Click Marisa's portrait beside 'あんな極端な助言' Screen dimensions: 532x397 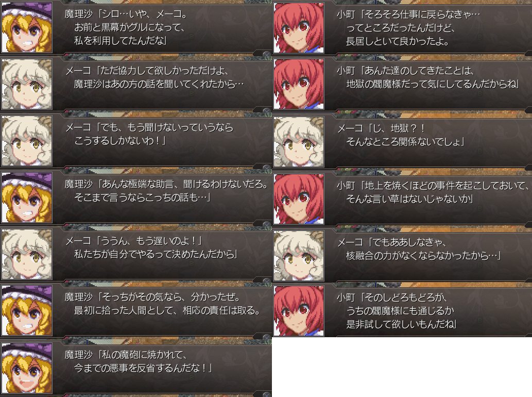pyautogui.click(x=27, y=197)
